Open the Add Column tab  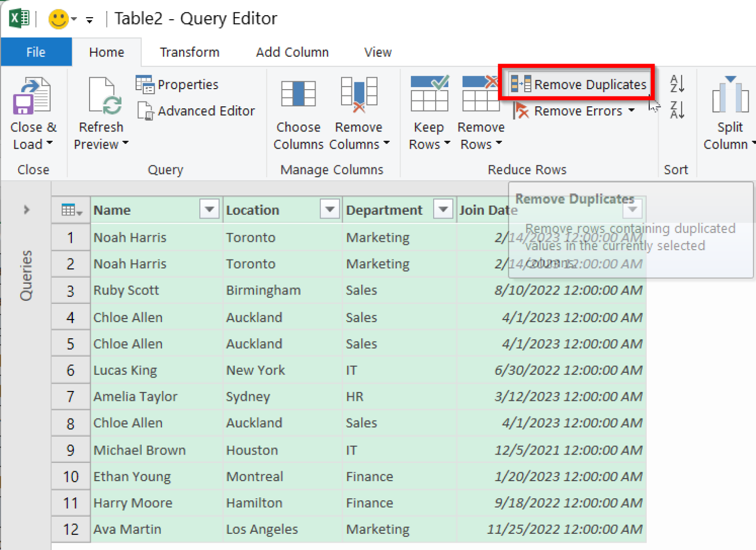(292, 52)
